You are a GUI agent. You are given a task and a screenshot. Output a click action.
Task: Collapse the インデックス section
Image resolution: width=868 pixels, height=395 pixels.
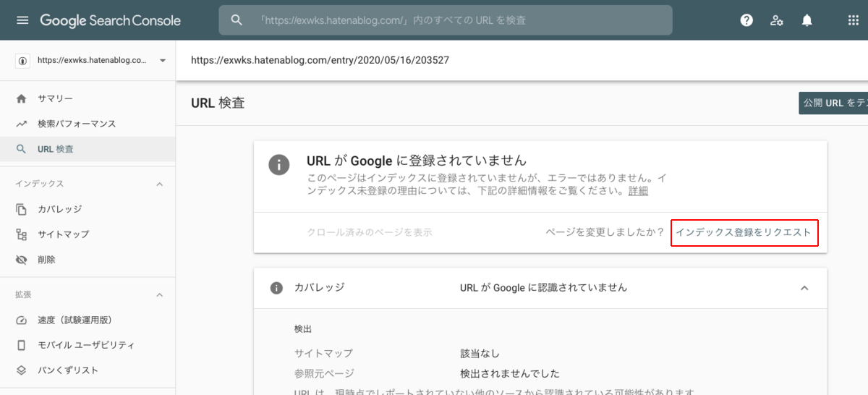160,184
